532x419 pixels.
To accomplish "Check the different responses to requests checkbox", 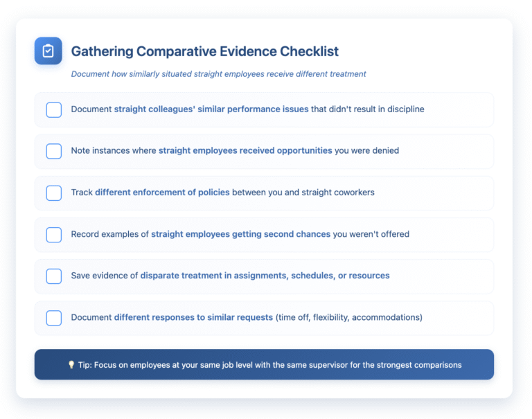I will 54,317.
